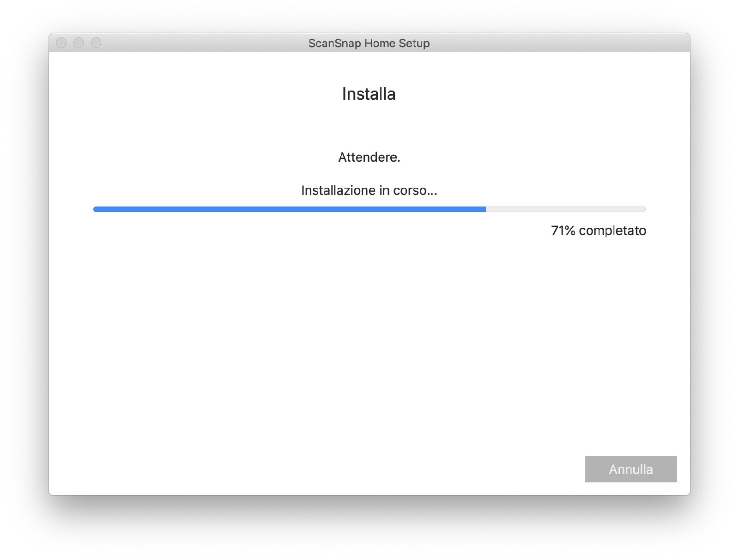Image resolution: width=739 pixels, height=560 pixels.
Task: Minimize the ScanSnap Home Setup window
Action: point(79,43)
